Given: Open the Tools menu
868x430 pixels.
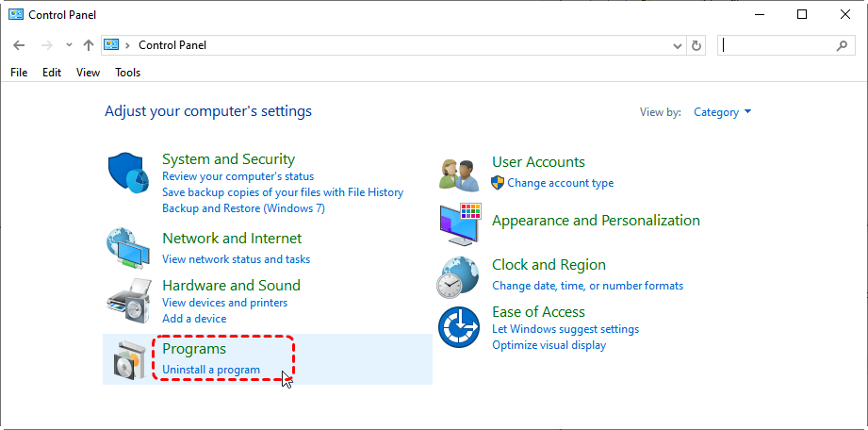Looking at the screenshot, I should (127, 73).
